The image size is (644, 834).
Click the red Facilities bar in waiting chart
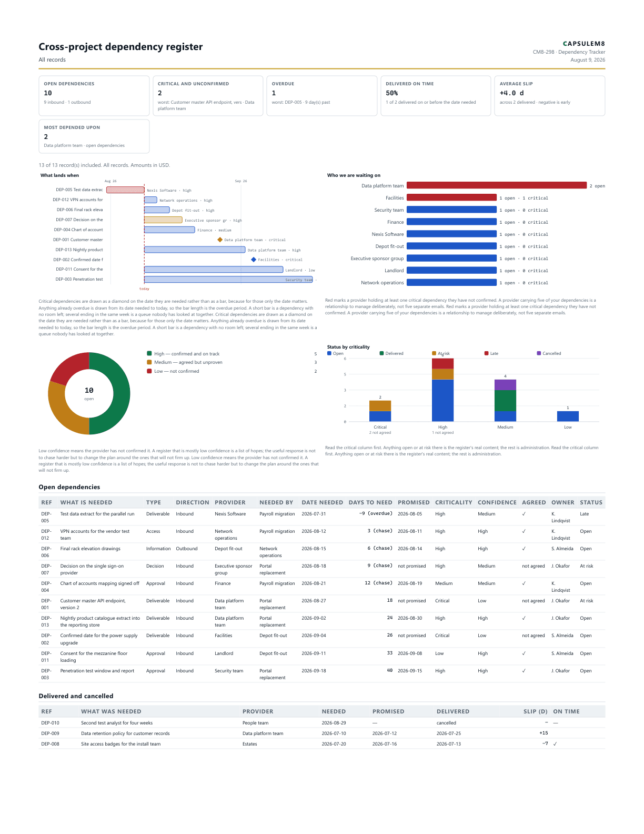coord(451,197)
